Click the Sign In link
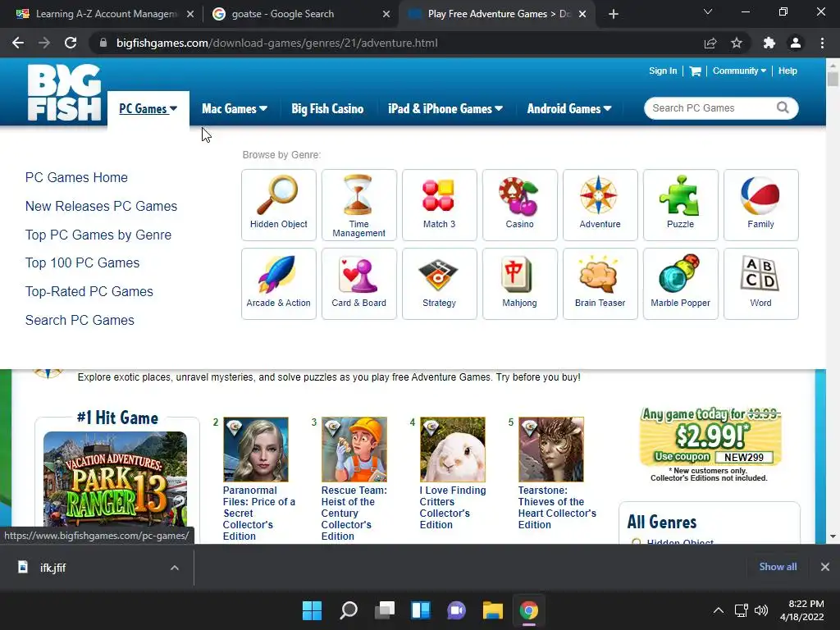Screen dimensions: 840x630 click(663, 71)
